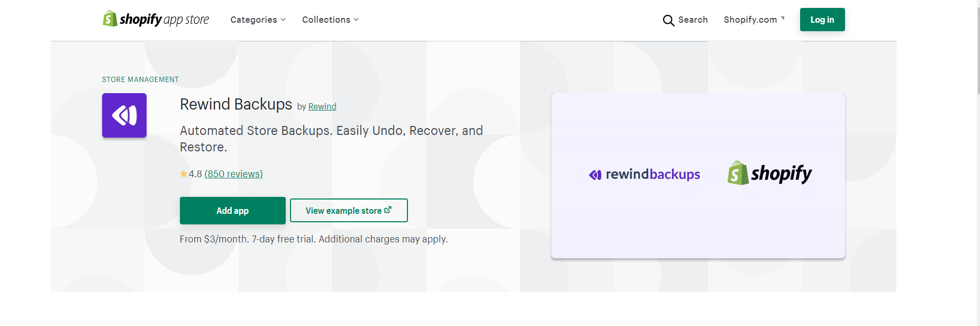Open the 850 reviews link
The width and height of the screenshot is (980, 326).
(233, 174)
